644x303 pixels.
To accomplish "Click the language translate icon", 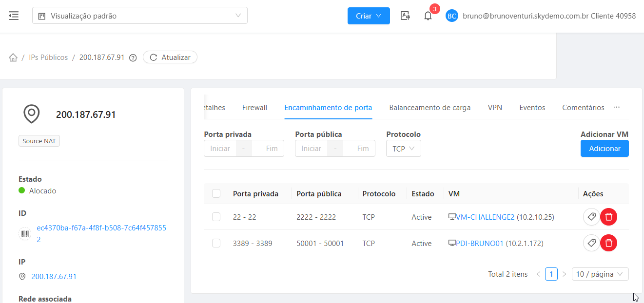I will pyautogui.click(x=405, y=16).
